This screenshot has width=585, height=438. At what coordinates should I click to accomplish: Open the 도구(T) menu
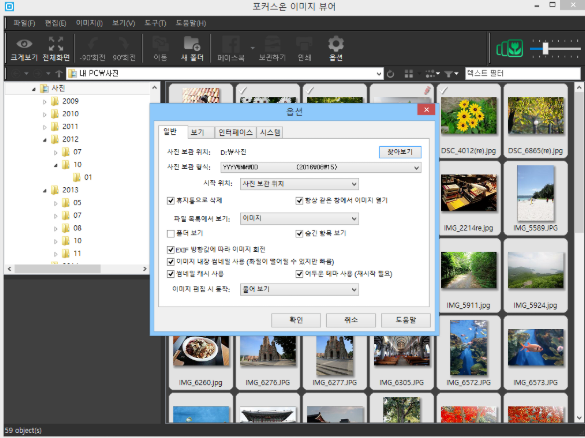155,23
